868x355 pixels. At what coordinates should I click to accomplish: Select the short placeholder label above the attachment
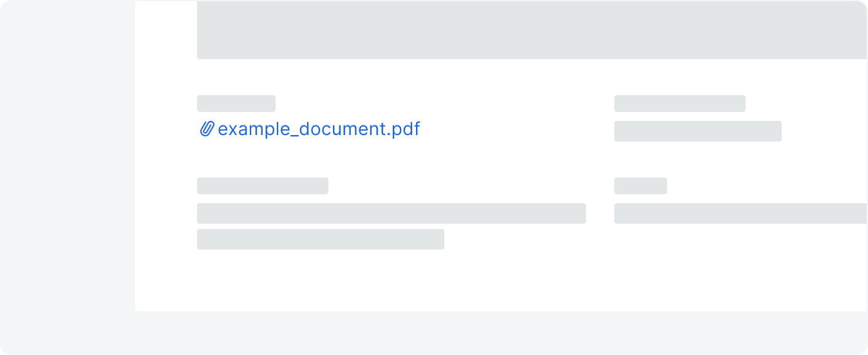(x=236, y=104)
